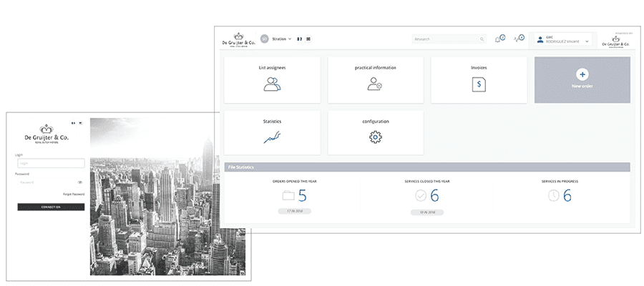Click the 'Powered by' De Gruijter logo
644x286 pixels.
coord(615,41)
